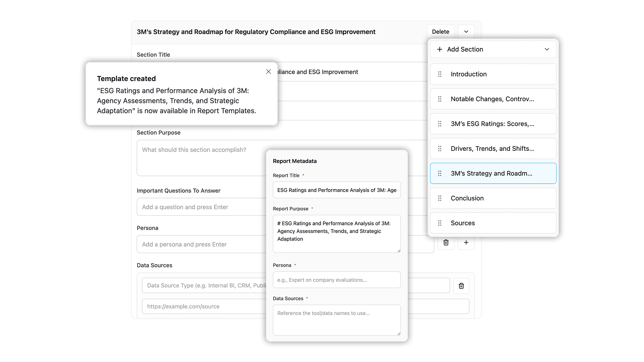This screenshot has width=644, height=362.
Task: Click the trash icon next to the plus button
Action: pyautogui.click(x=446, y=242)
